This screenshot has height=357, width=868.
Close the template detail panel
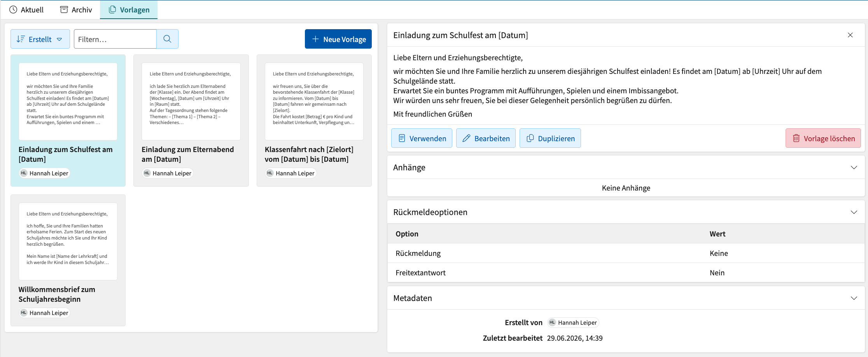pos(850,35)
